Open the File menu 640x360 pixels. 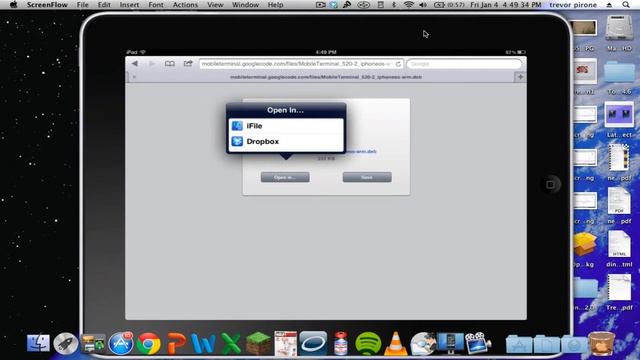coord(82,5)
